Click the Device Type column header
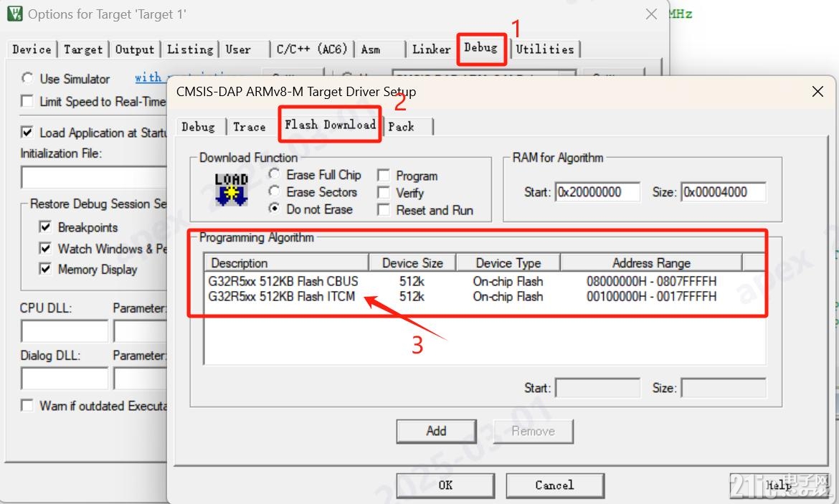839x504 pixels. 508,263
